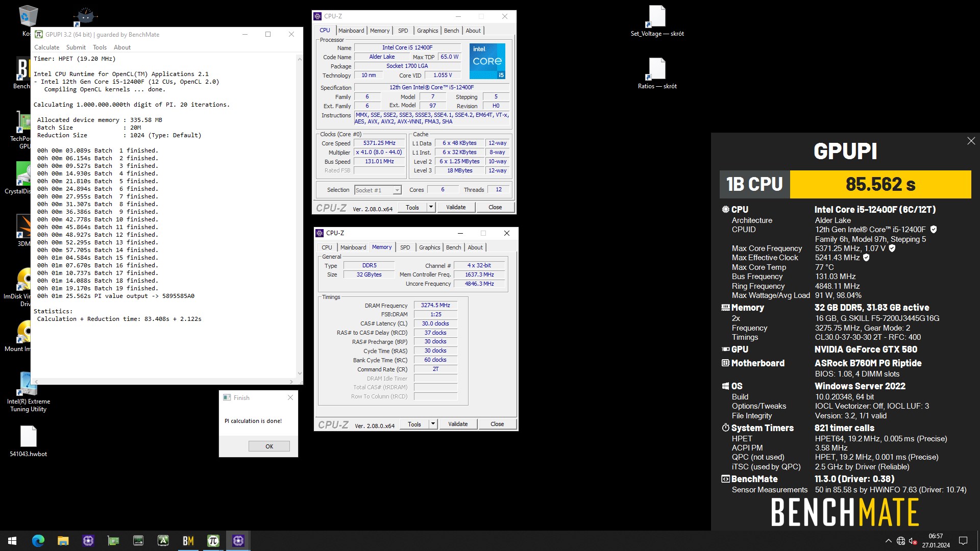Close the Finish dialog with X
Screen dimensions: 980x551
point(290,397)
